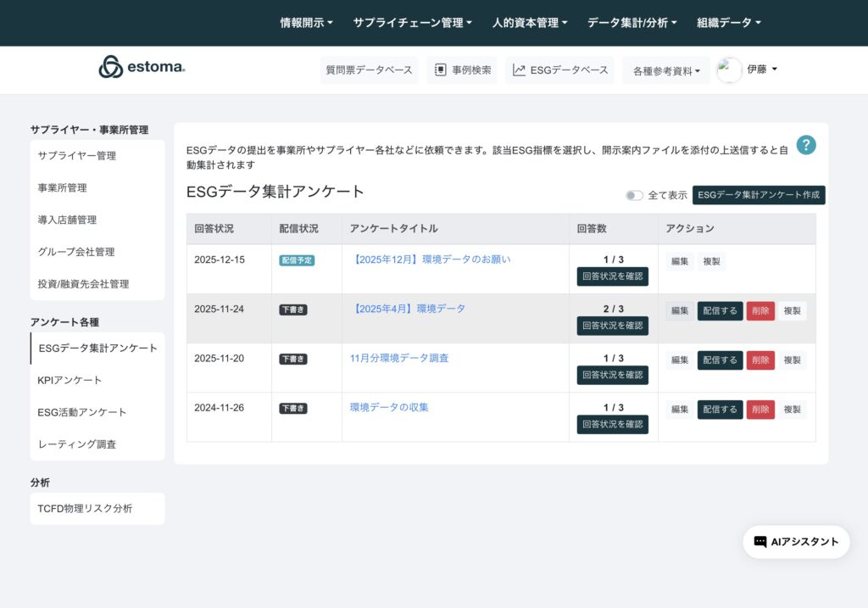The height and width of the screenshot is (608, 868).
Task: Go to TCFD物理リスク分析 in the sidebar
Action: pos(85,509)
